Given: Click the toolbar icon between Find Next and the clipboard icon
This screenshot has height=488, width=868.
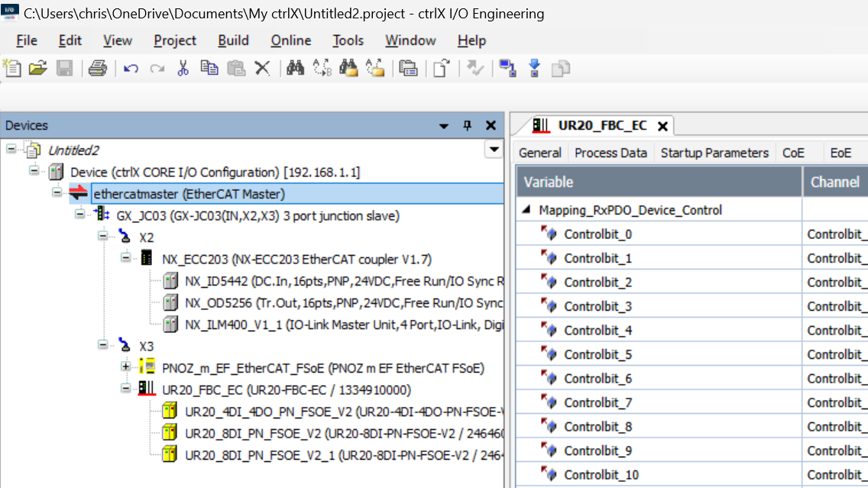Looking at the screenshot, I should 375,68.
